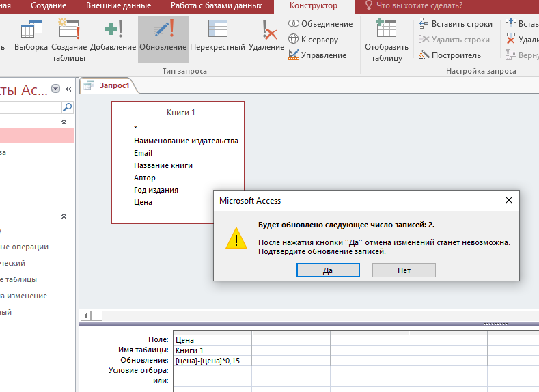Click the Объединение union query option
The image size is (539, 392).
coord(320,24)
